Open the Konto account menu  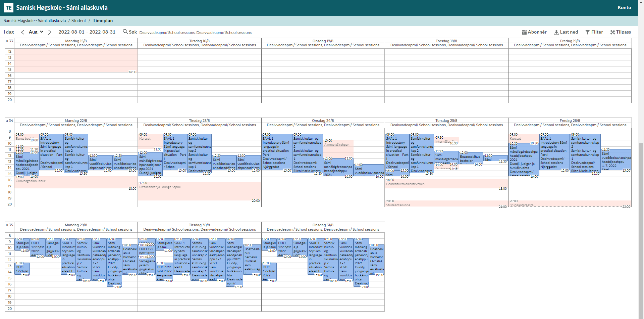click(624, 7)
